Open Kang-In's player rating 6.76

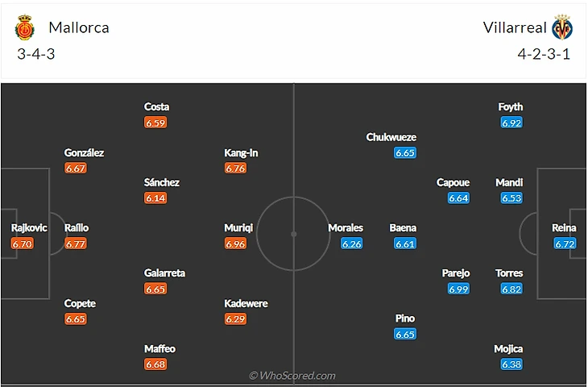click(235, 169)
